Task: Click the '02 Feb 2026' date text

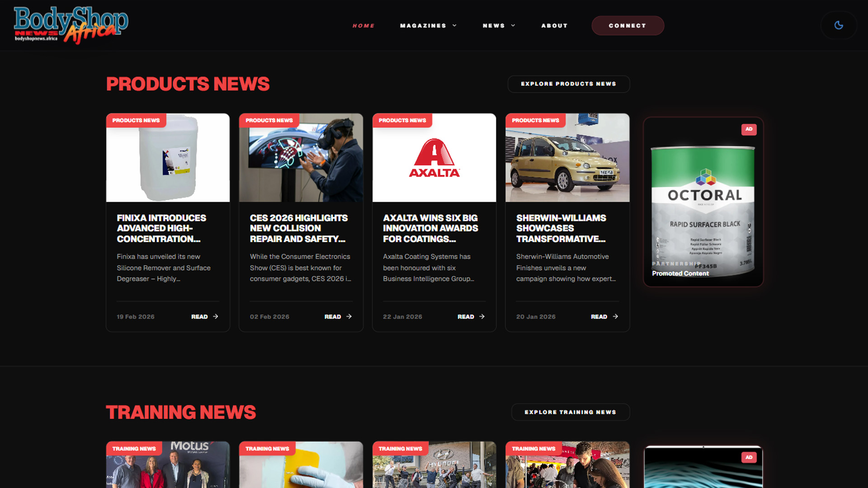Action: 269,317
